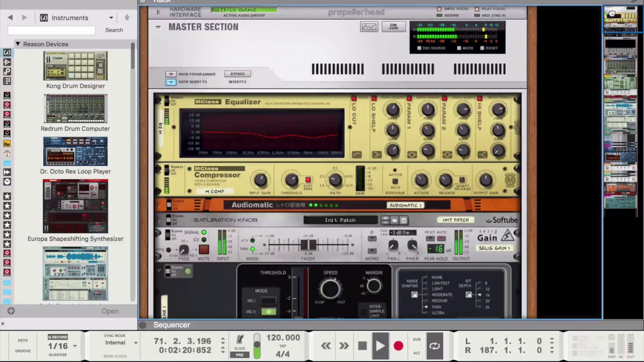
Task: Click the compressor Ratio knob
Action: pos(335,180)
